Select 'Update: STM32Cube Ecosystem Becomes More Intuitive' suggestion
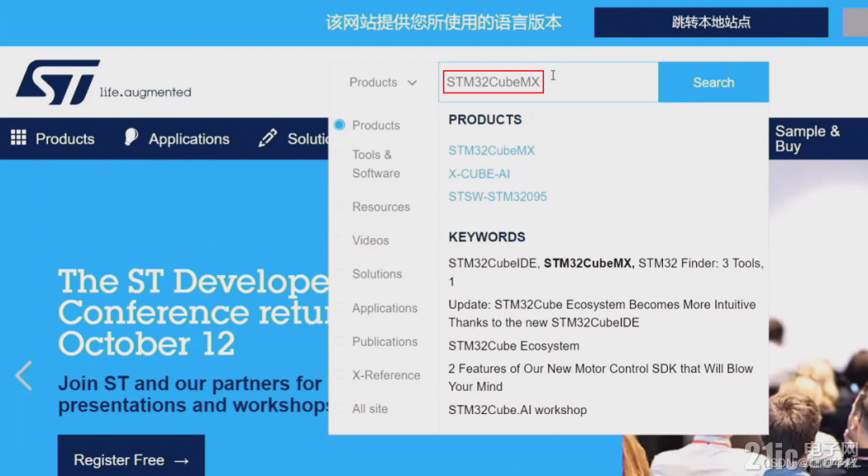Viewport: 868px width, 476px height. (x=602, y=314)
